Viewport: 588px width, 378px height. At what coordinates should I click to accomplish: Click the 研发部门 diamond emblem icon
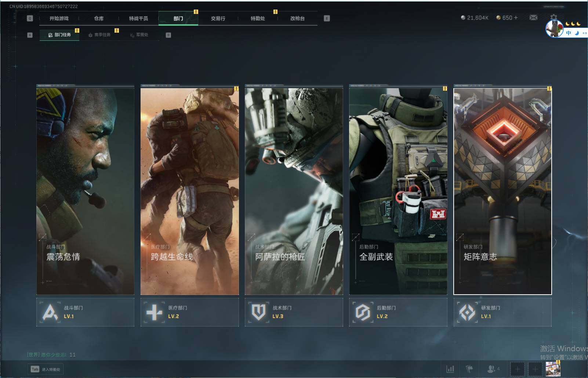point(467,312)
